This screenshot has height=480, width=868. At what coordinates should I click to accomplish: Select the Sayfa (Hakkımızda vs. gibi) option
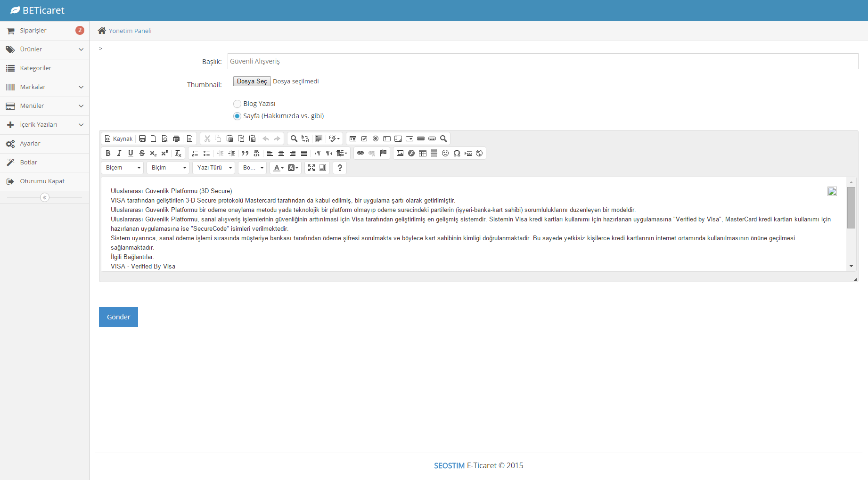237,116
